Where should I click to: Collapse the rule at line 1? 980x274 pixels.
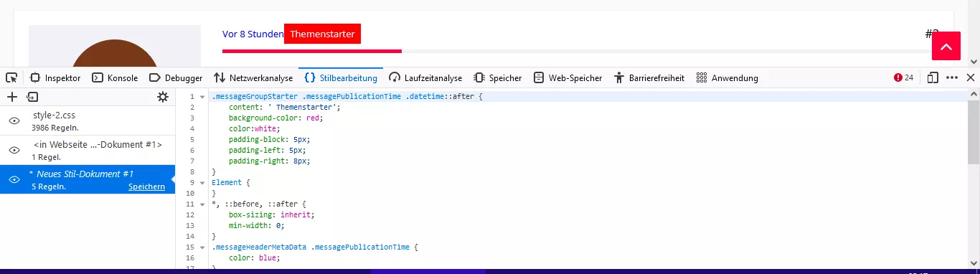202,96
